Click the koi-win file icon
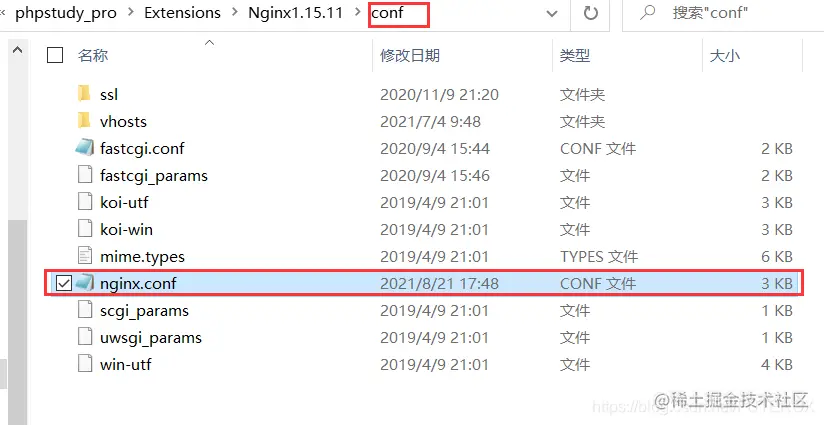The height and width of the screenshot is (425, 824). [85, 229]
